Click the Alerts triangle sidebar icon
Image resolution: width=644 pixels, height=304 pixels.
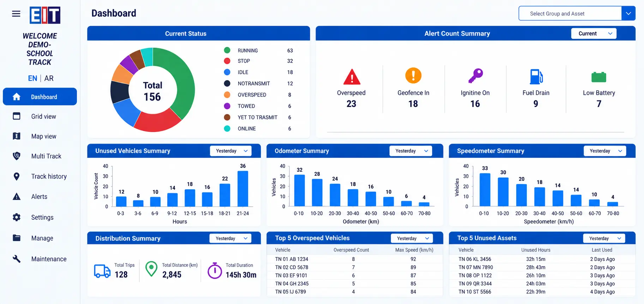point(17,196)
